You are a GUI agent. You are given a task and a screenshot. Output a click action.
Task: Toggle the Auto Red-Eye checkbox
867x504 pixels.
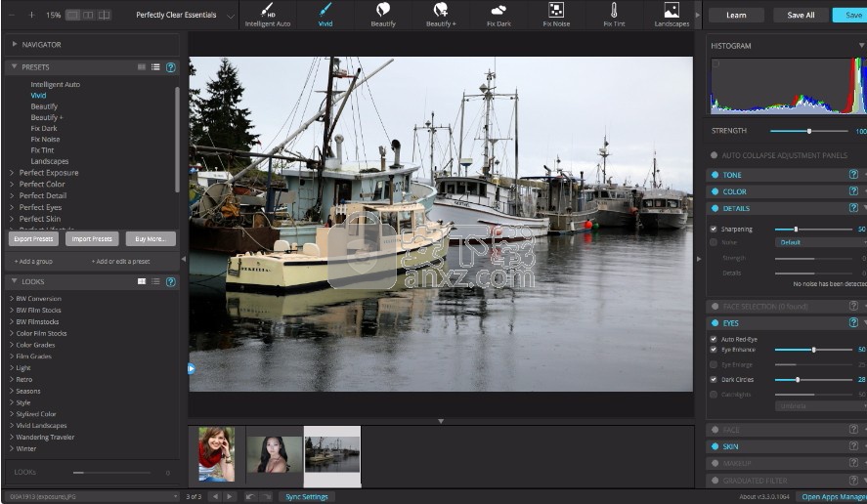pos(714,339)
